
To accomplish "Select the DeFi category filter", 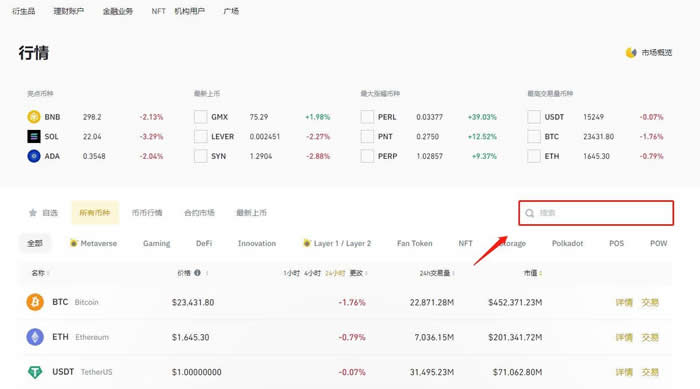I will pyautogui.click(x=204, y=243).
